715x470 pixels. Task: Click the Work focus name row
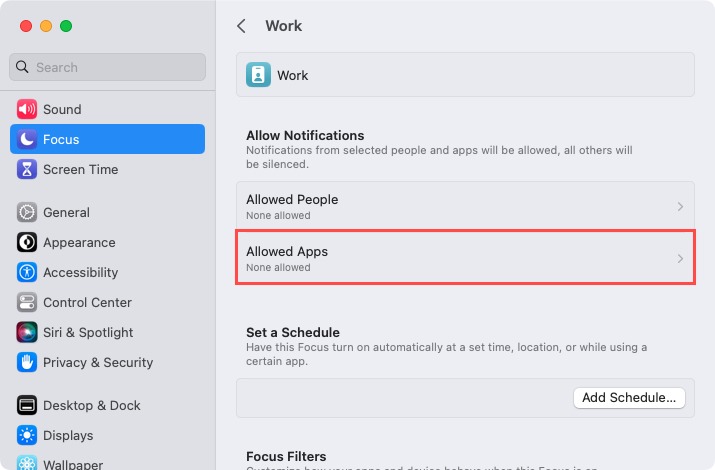tap(465, 75)
